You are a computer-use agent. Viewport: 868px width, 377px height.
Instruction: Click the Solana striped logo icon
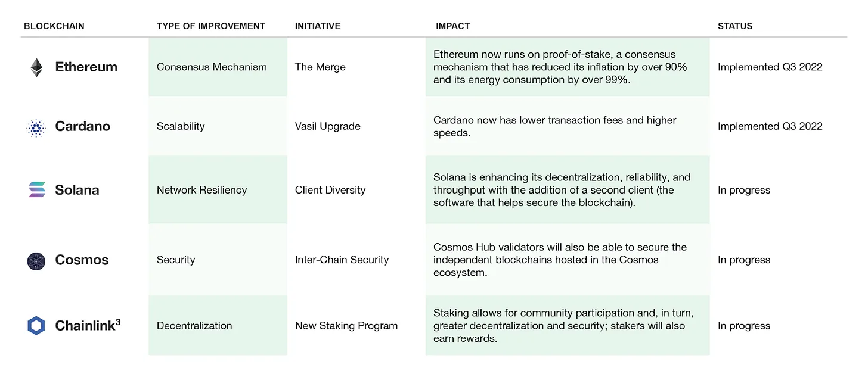click(36, 190)
